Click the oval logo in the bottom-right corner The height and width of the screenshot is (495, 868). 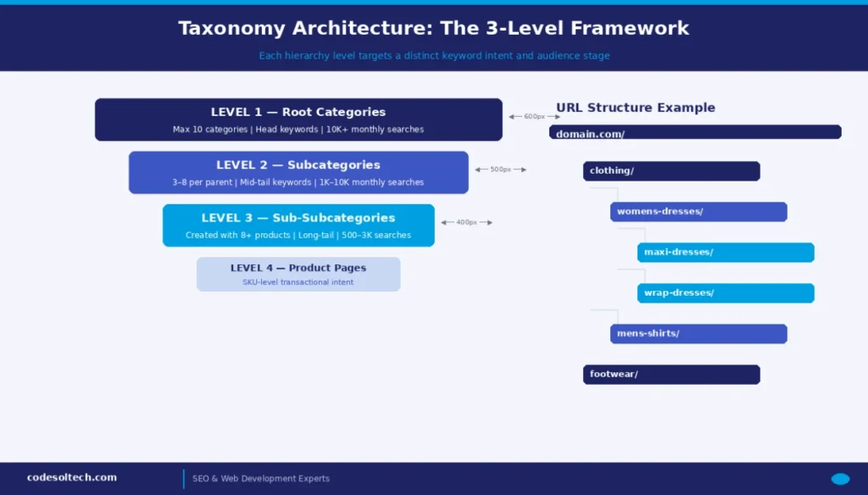click(842, 478)
